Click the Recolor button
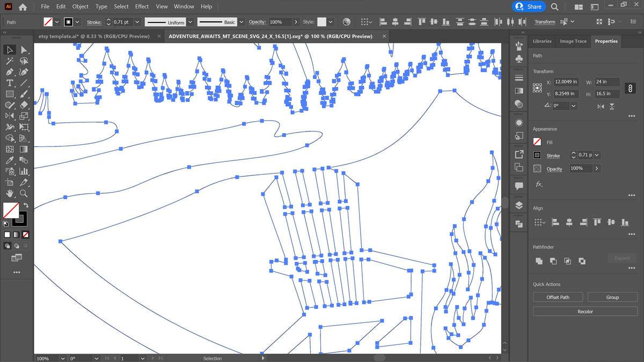The height and width of the screenshot is (362, 644). pyautogui.click(x=585, y=311)
